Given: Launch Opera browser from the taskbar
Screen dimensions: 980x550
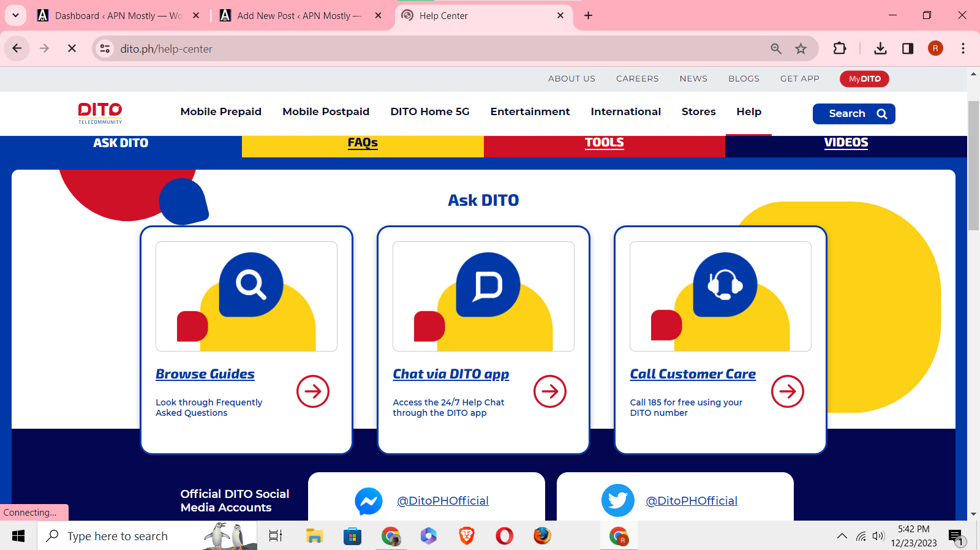Looking at the screenshot, I should [504, 536].
